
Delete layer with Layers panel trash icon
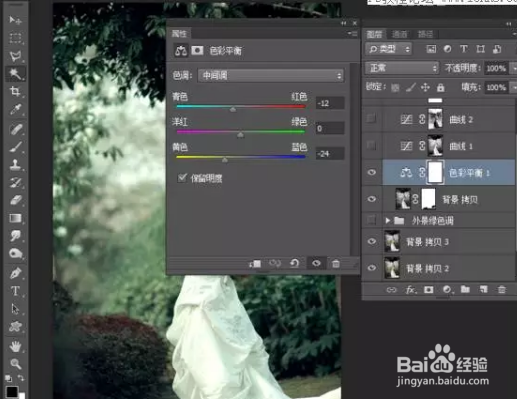coord(502,289)
